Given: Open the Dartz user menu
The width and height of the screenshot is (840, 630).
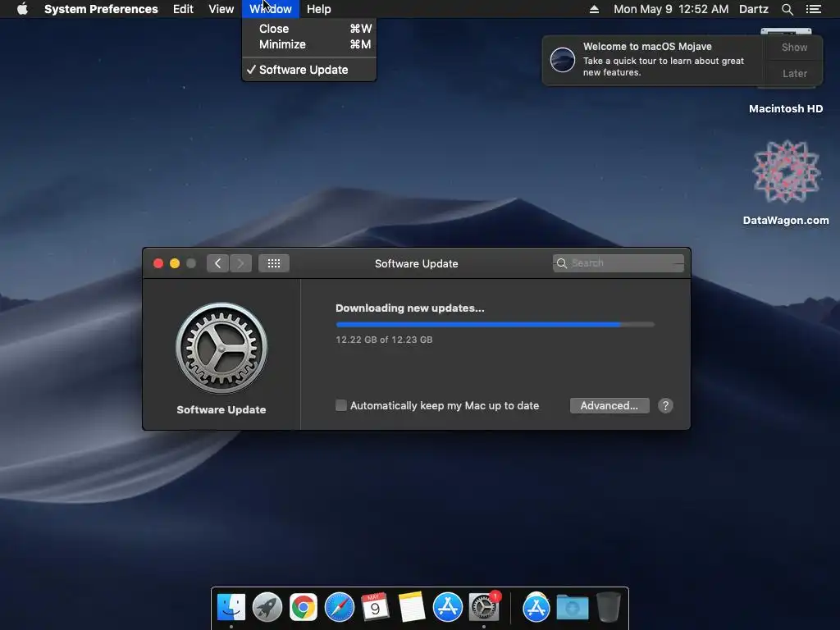Looking at the screenshot, I should coord(753,9).
